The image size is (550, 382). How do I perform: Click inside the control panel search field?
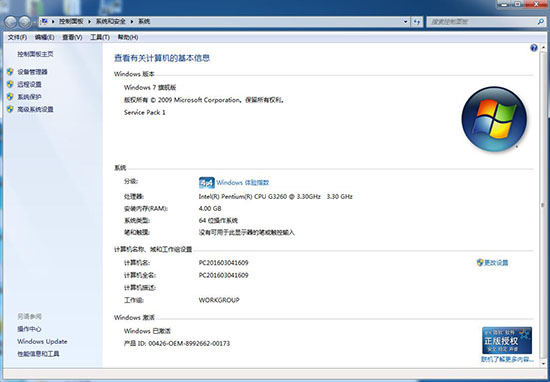[482, 22]
